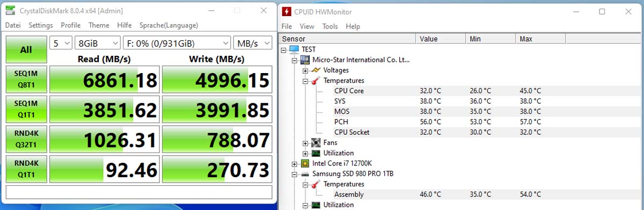
Task: Click the HWMonitor red lightning title icon
Action: 287,11
